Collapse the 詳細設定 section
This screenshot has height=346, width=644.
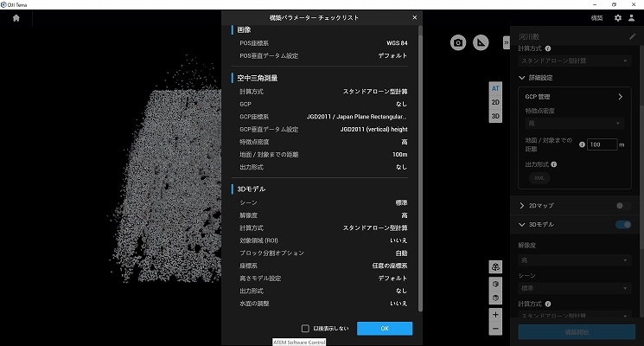[522, 78]
